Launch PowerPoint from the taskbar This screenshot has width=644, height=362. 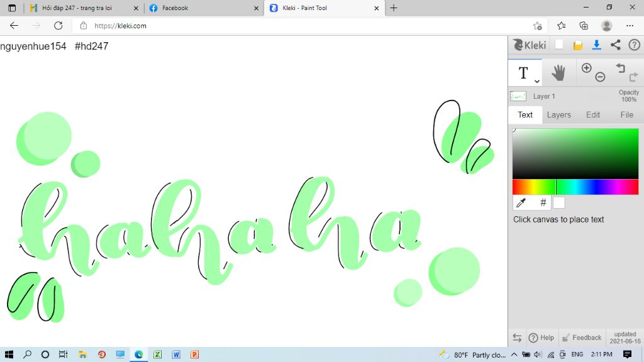(x=195, y=354)
